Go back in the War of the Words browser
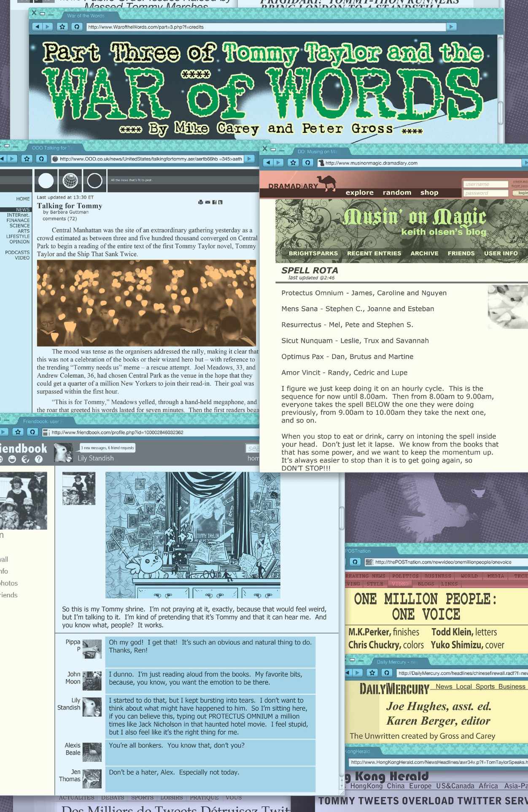Screen dimensions: 528x812 (x=38, y=27)
